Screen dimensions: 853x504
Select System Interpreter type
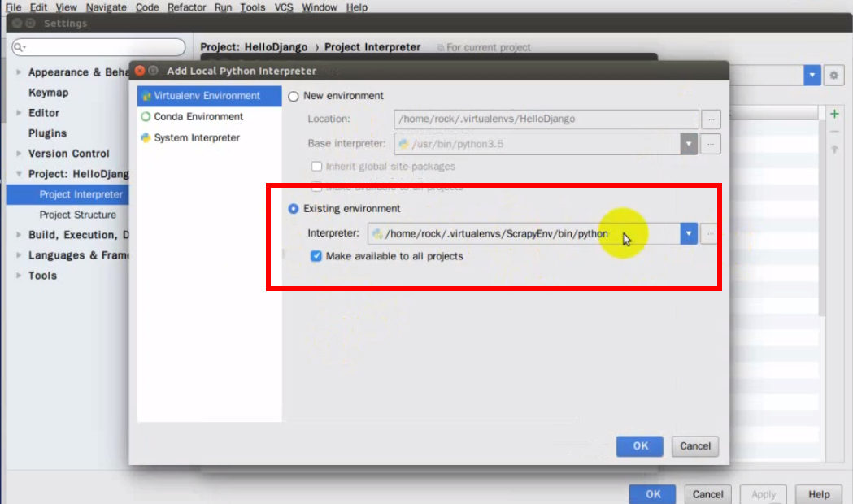pos(210,137)
